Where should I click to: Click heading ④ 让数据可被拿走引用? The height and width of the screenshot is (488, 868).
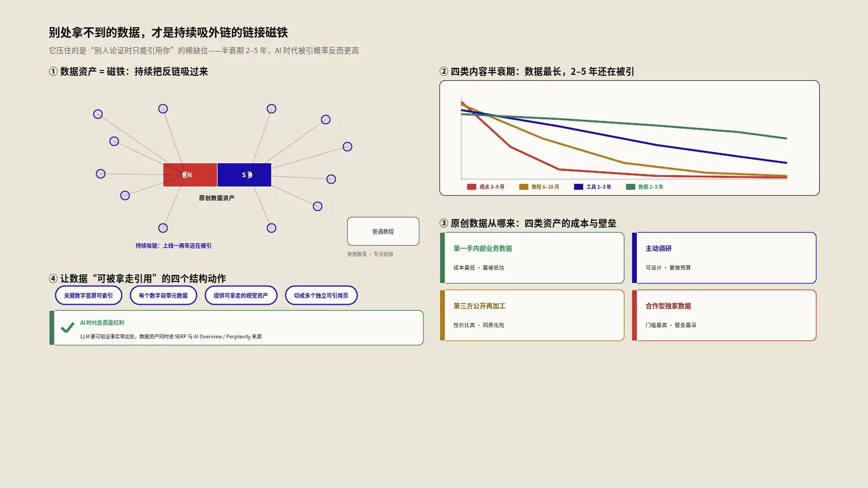[137, 279]
